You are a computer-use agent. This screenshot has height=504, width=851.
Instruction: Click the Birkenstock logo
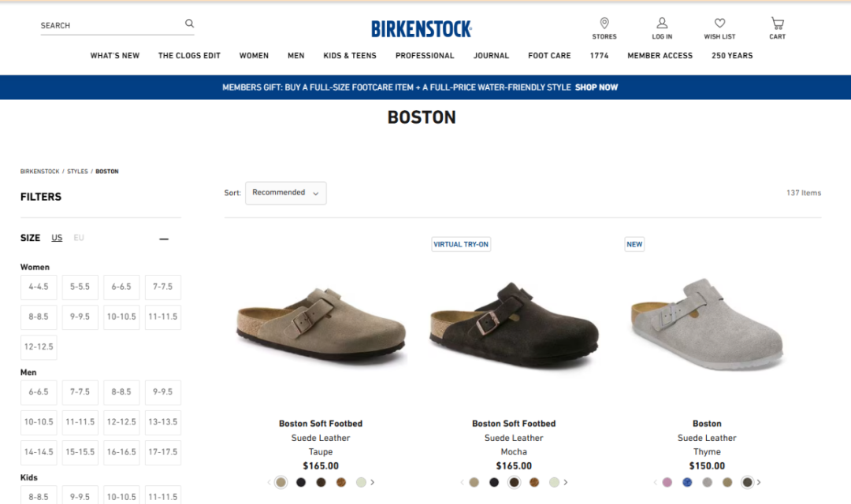coord(422,29)
